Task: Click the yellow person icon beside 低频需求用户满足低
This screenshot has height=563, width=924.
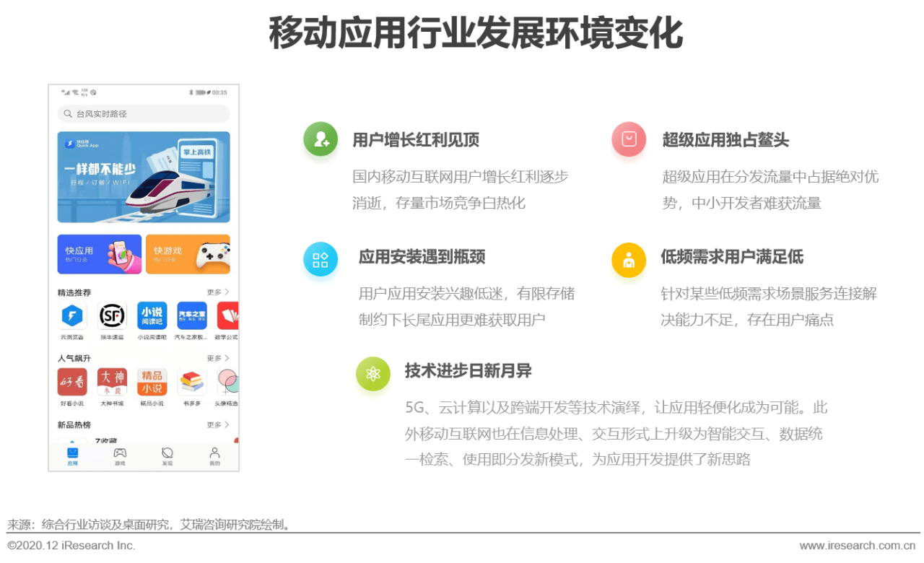Action: [x=629, y=260]
